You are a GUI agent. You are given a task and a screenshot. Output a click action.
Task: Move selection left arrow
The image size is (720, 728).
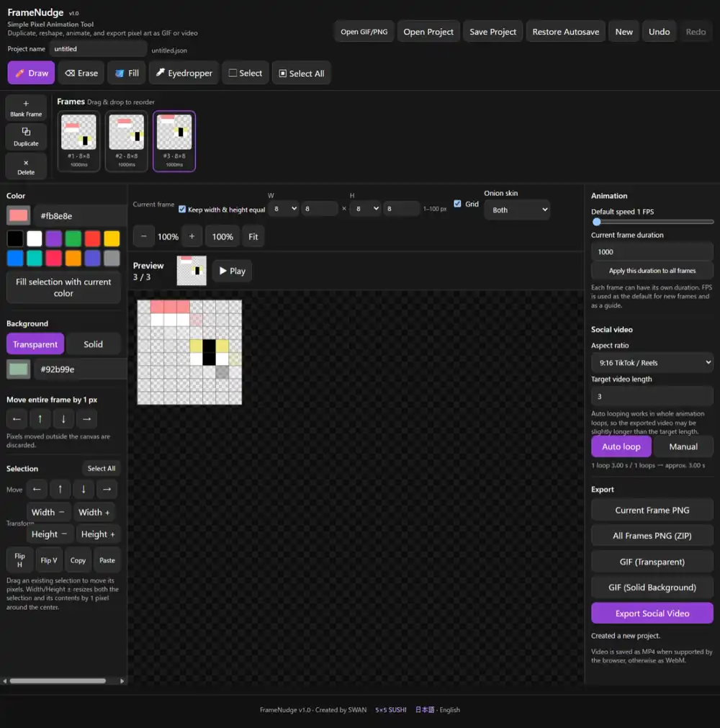pyautogui.click(x=37, y=489)
